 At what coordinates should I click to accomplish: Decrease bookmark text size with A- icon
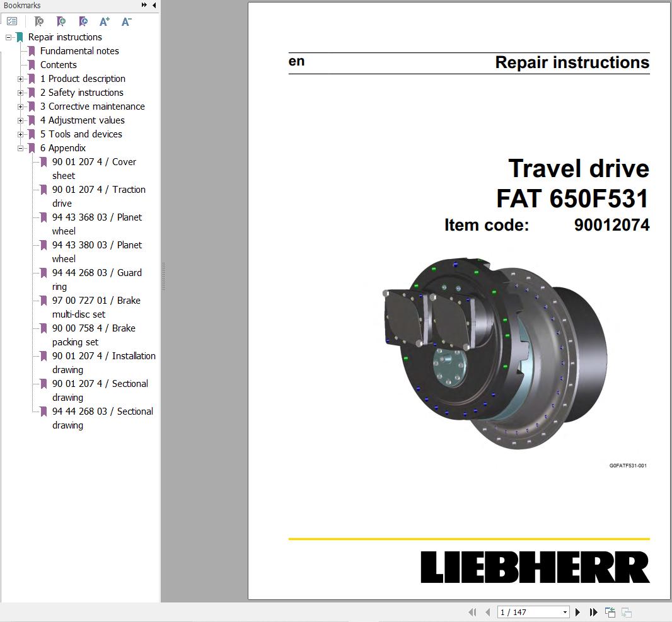point(127,21)
